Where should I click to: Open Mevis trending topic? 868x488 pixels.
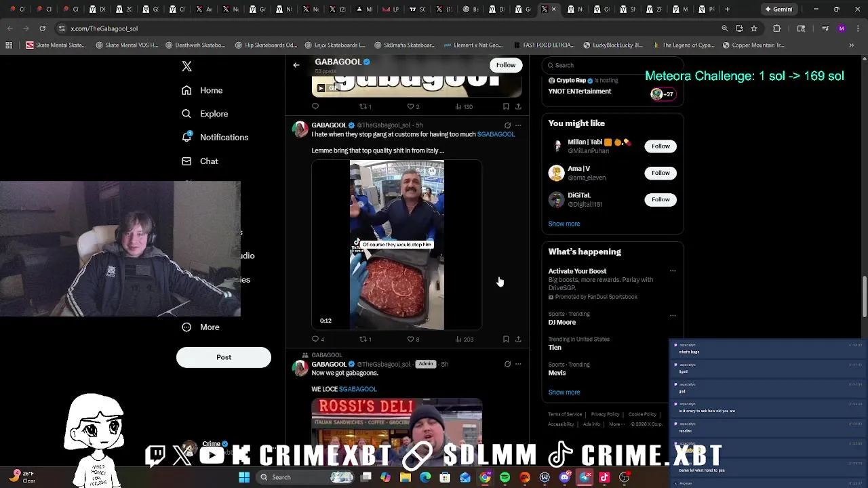pos(557,373)
